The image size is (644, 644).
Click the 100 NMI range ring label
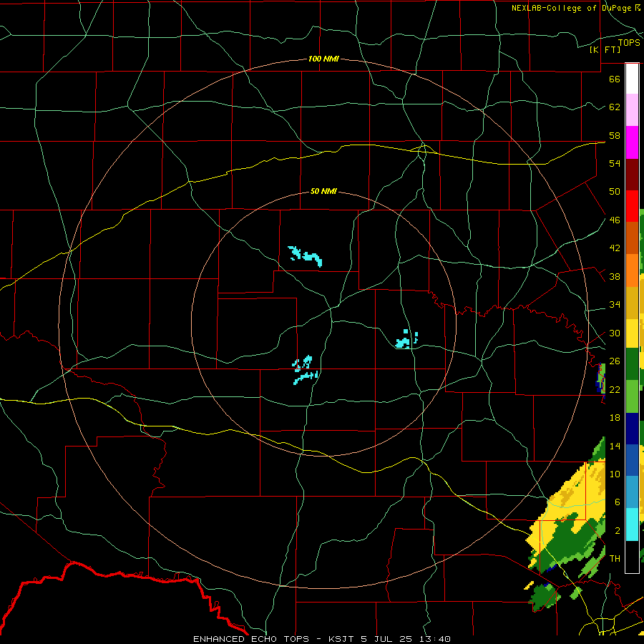tap(323, 59)
